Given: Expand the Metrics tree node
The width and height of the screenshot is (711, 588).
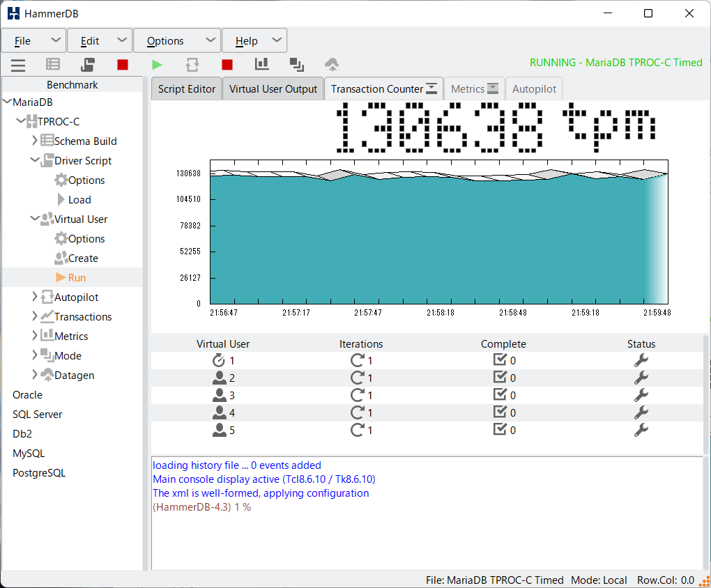Looking at the screenshot, I should pyautogui.click(x=34, y=336).
